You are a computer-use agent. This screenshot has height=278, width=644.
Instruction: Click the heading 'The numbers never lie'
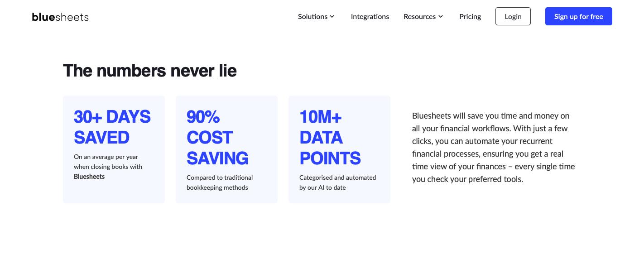pyautogui.click(x=149, y=71)
